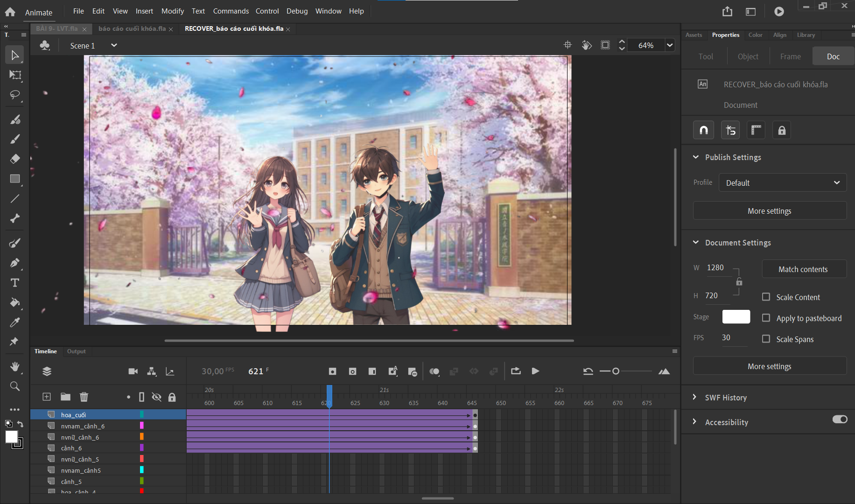Open Edit Toolbar three-dots menu
The height and width of the screenshot is (504, 855).
click(15, 409)
